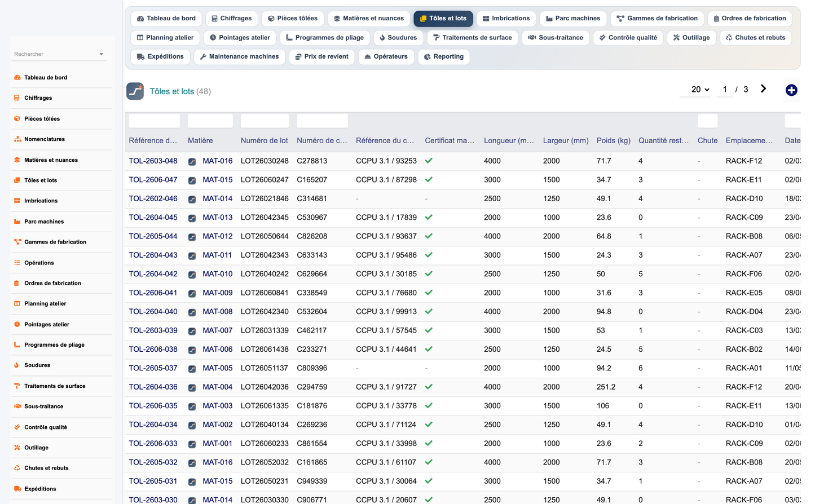Viewport: 815px width, 504px height.
Task: Click sidebar Soudures flame icon
Action: tap(17, 365)
